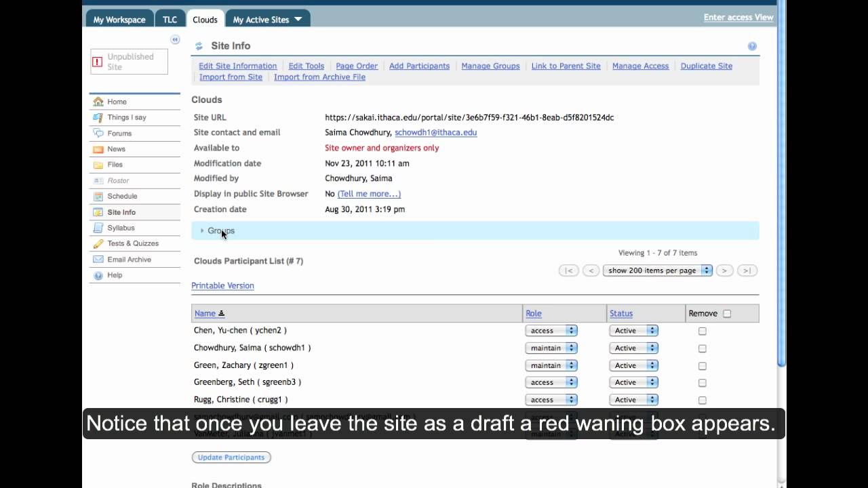Click the Tests & Quizzes pencil icon
The width and height of the screenshot is (868, 488).
point(98,243)
